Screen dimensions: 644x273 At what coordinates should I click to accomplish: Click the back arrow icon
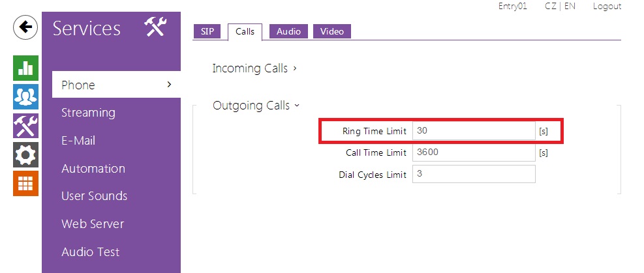(x=25, y=27)
